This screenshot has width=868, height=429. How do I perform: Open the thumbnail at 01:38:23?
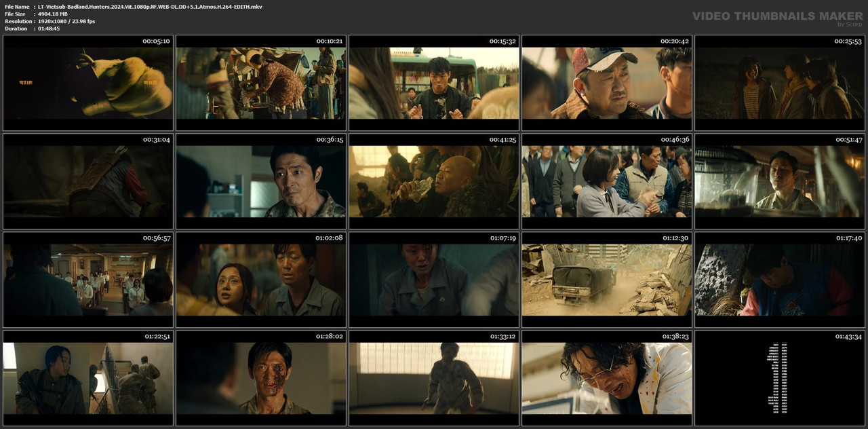[607, 378]
